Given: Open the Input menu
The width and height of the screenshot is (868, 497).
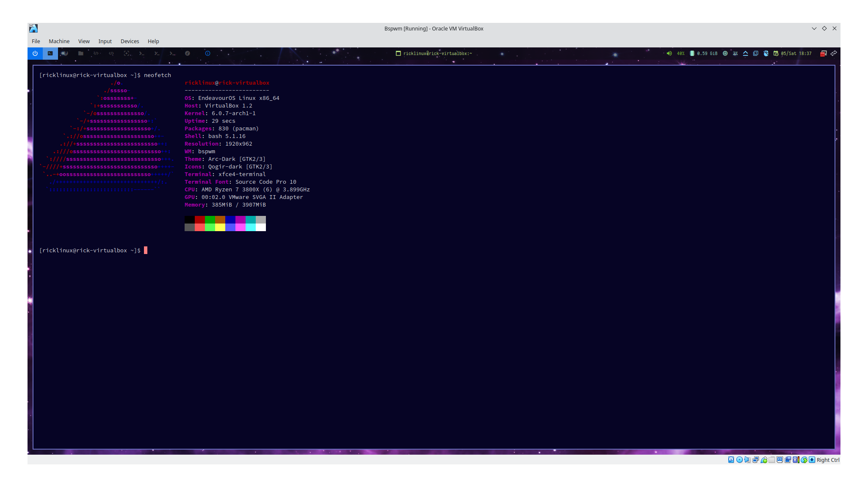Looking at the screenshot, I should pyautogui.click(x=105, y=41).
